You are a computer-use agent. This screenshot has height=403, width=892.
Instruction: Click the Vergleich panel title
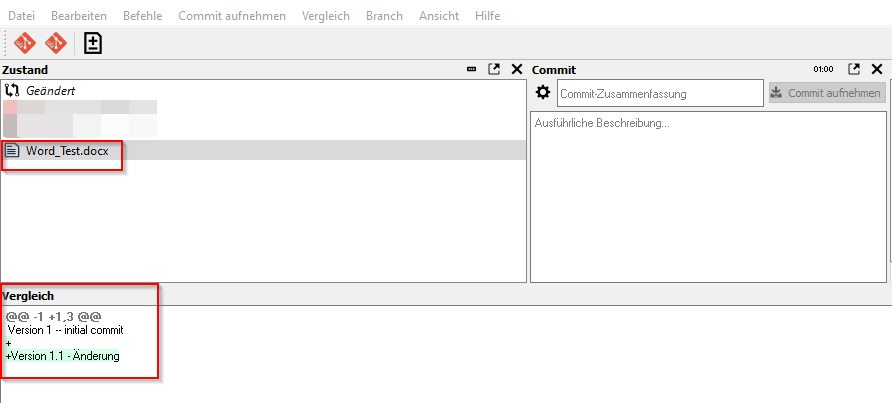pos(28,296)
